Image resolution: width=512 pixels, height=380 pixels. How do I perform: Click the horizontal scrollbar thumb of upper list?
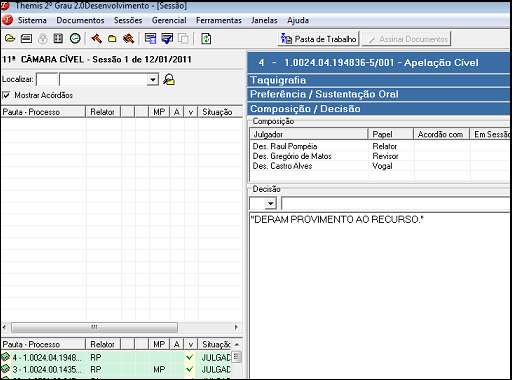pyautogui.click(x=94, y=327)
